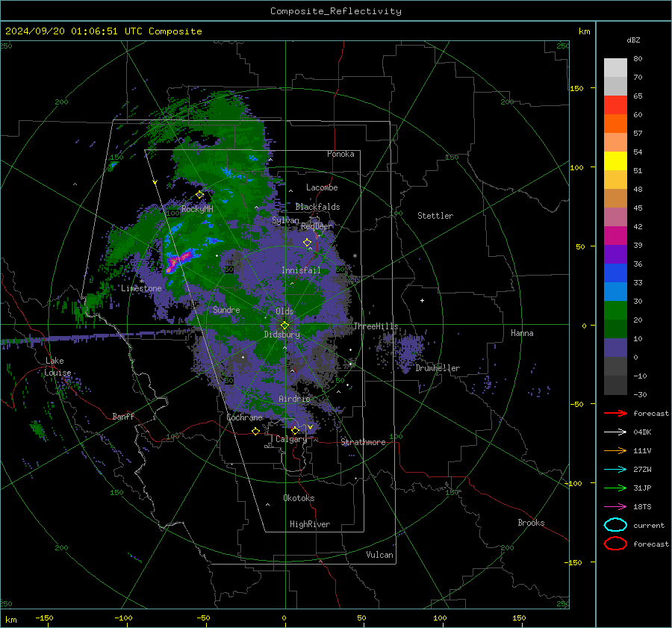Click the Lake Louise label
This screenshot has width=672, height=628.
click(57, 367)
